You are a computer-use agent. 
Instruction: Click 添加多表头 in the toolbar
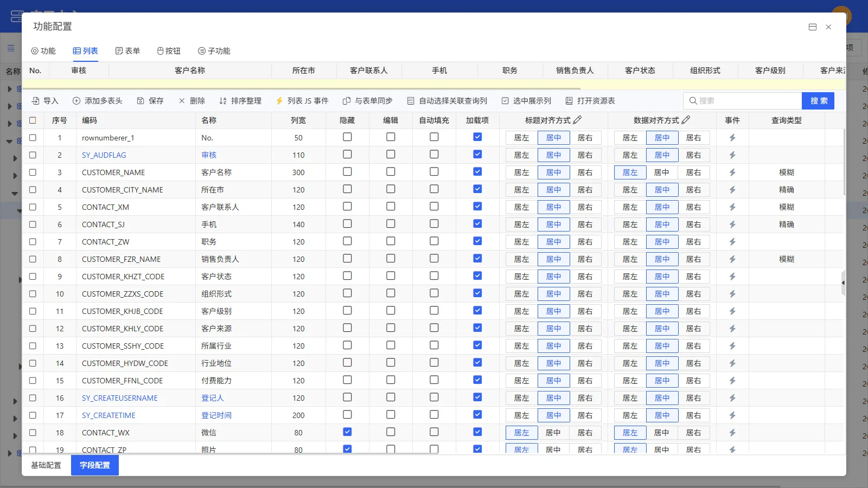point(98,101)
